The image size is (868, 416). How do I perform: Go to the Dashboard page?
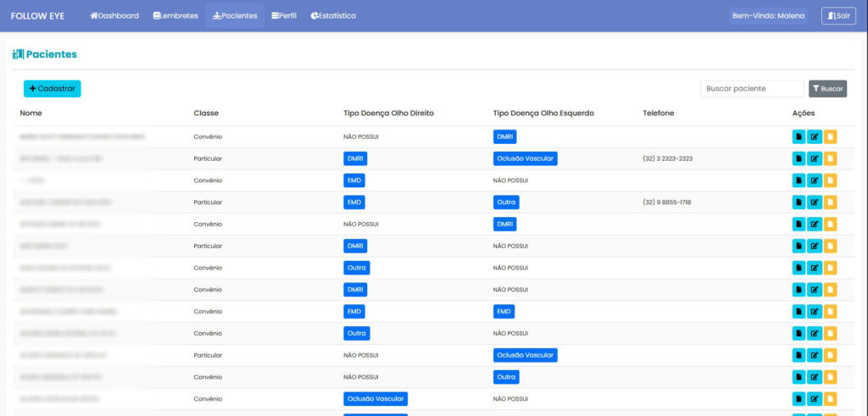[114, 16]
